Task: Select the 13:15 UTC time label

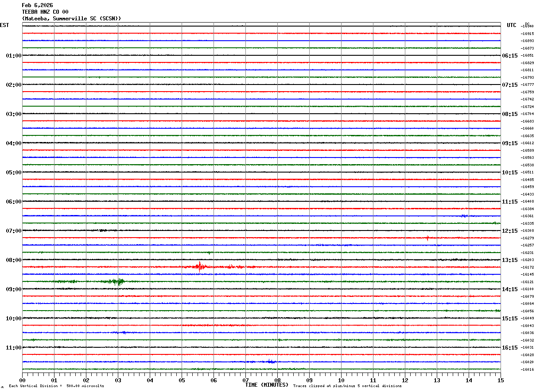Action: coord(509,260)
